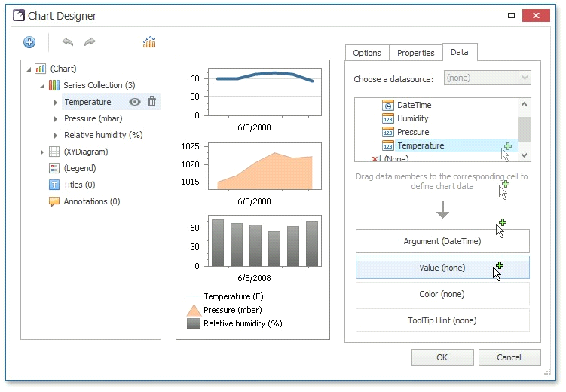The width and height of the screenshot is (566, 392).
Task: Select the Humidity data member
Action: [412, 118]
